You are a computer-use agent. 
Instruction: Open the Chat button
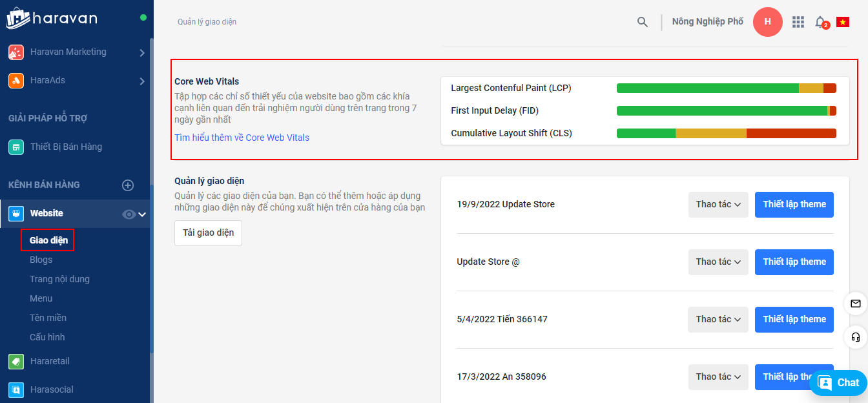838,382
